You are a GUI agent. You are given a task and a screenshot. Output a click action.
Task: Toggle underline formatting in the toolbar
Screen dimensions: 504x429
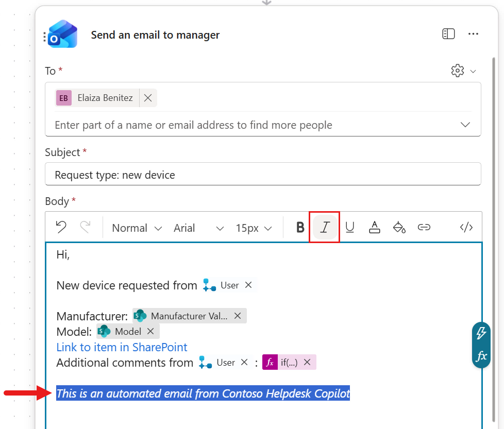pos(350,227)
